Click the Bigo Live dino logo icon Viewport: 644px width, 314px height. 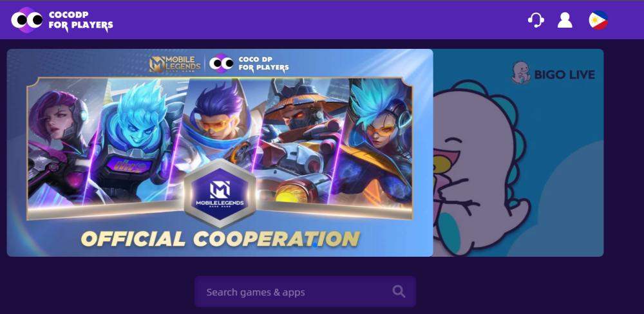(520, 73)
